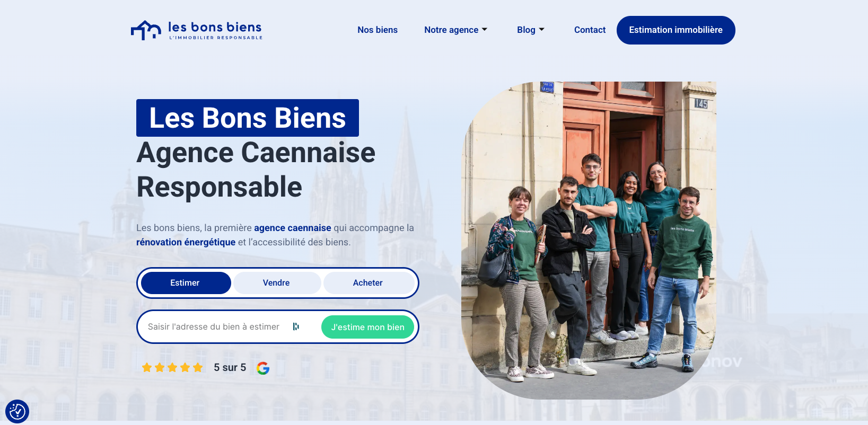Click the Google logo beside the rating
Screen dimensions: 868x425
263,368
